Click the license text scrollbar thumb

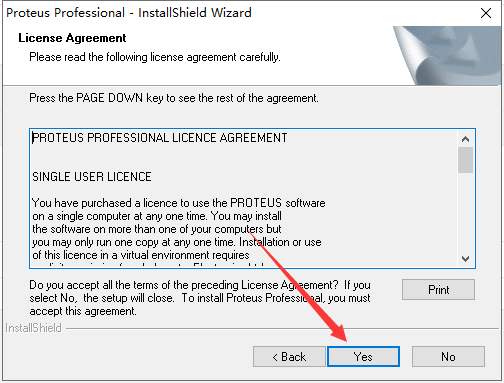(465, 160)
